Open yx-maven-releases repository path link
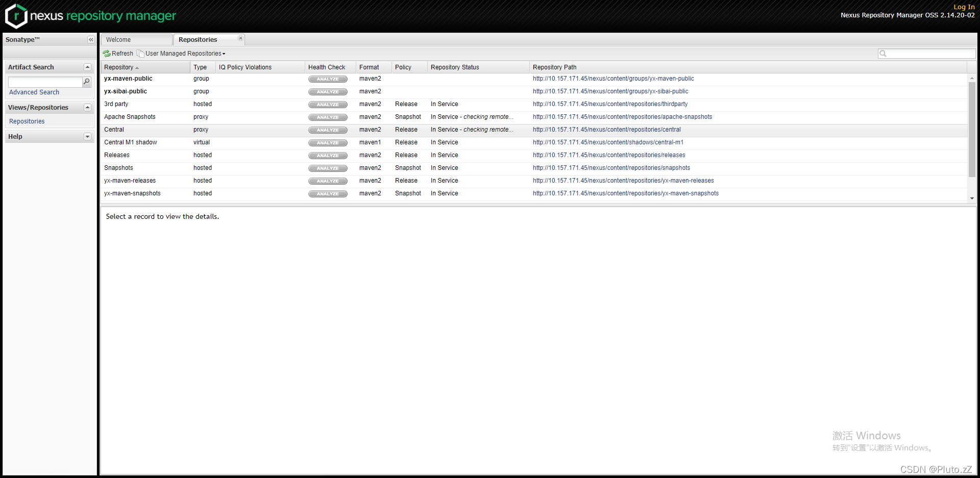The width and height of the screenshot is (980, 478). click(x=623, y=181)
